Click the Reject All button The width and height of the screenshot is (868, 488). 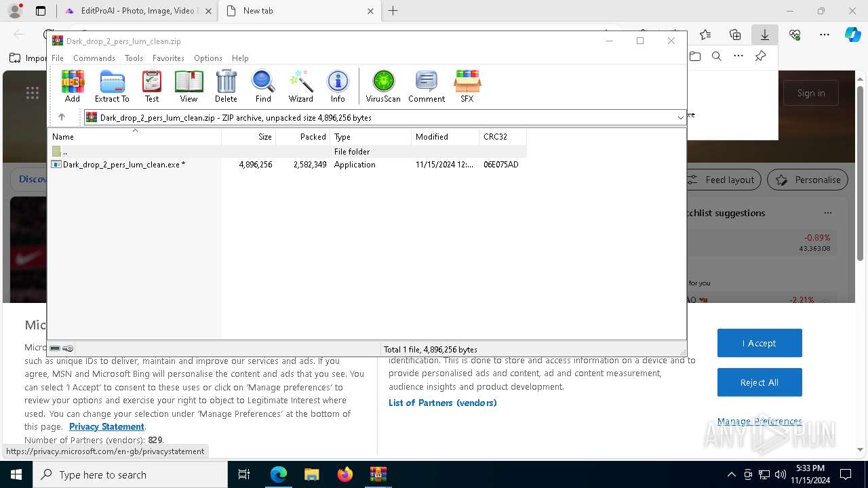(x=759, y=382)
